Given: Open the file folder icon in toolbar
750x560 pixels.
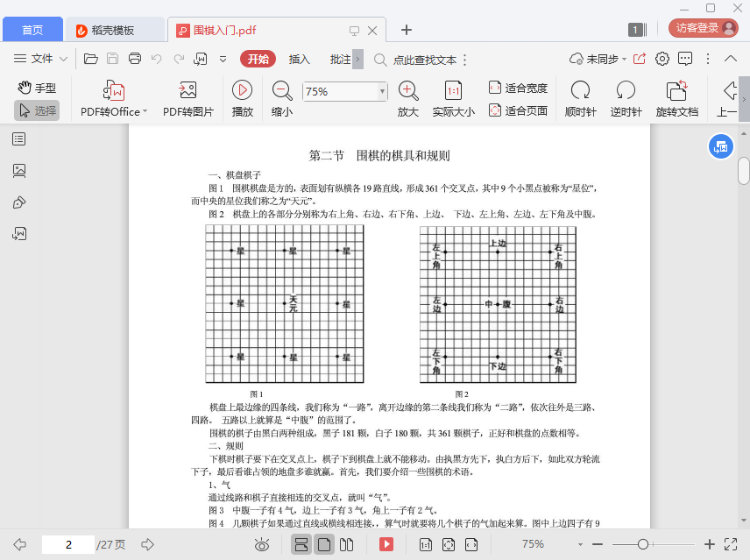Looking at the screenshot, I should [x=91, y=59].
